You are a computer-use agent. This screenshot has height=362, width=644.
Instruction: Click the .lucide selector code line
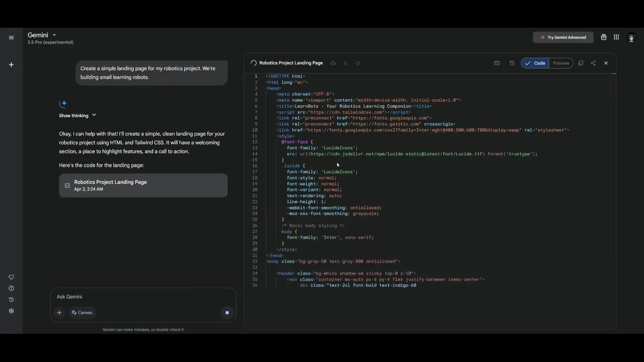click(x=293, y=166)
